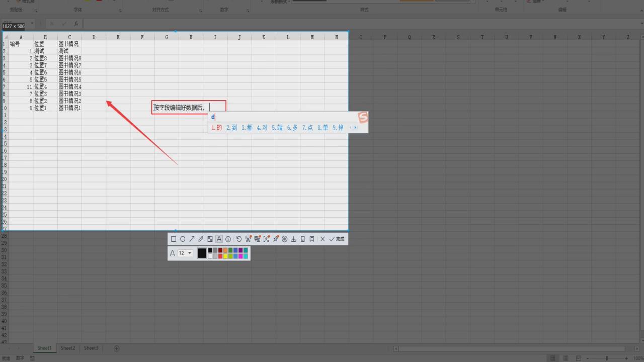The width and height of the screenshot is (644, 362).
Task: Choose IME candidate 2.到
Action: [x=232, y=128]
